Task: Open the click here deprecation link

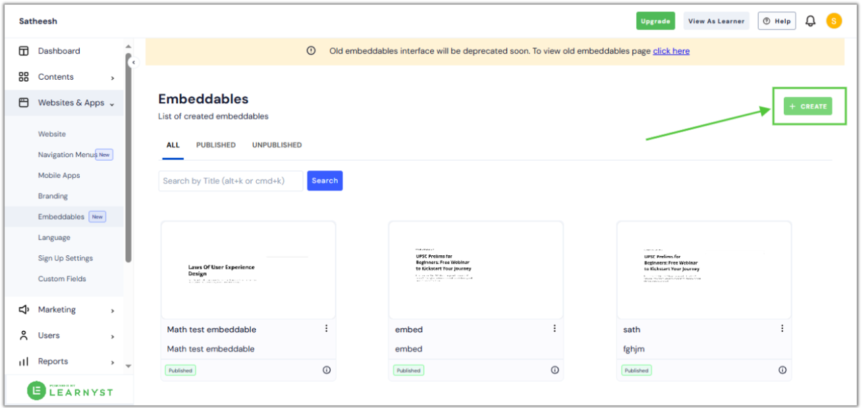Action: (x=670, y=51)
